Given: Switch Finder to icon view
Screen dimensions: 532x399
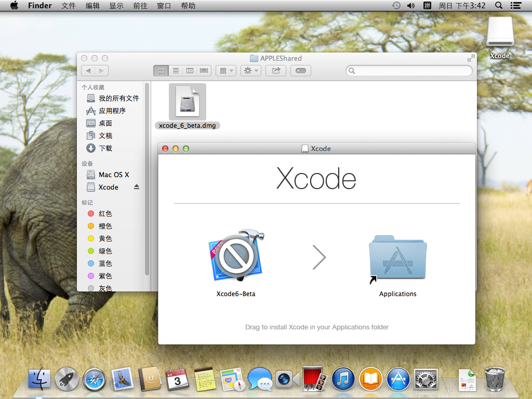Looking at the screenshot, I should click(x=161, y=71).
